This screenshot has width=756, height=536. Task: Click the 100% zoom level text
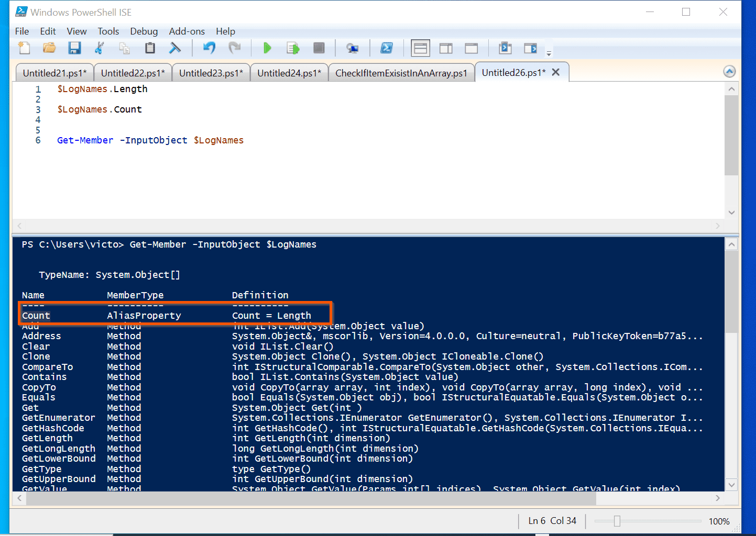[x=719, y=521]
